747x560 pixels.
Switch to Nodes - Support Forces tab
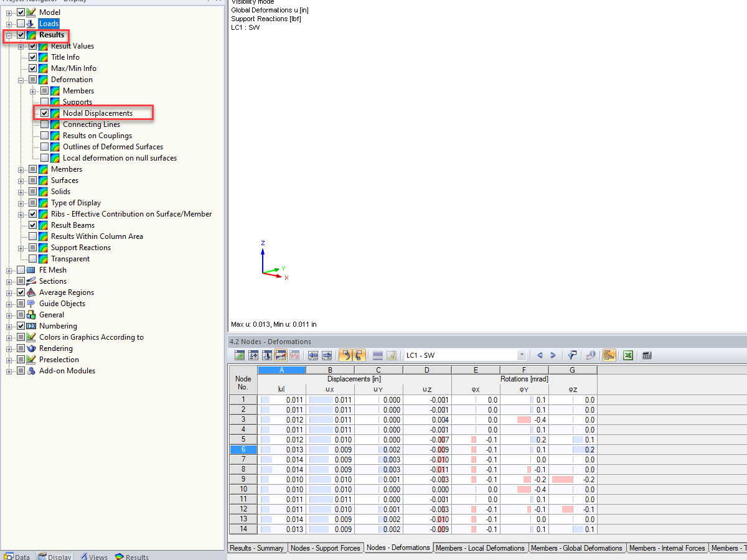click(326, 548)
